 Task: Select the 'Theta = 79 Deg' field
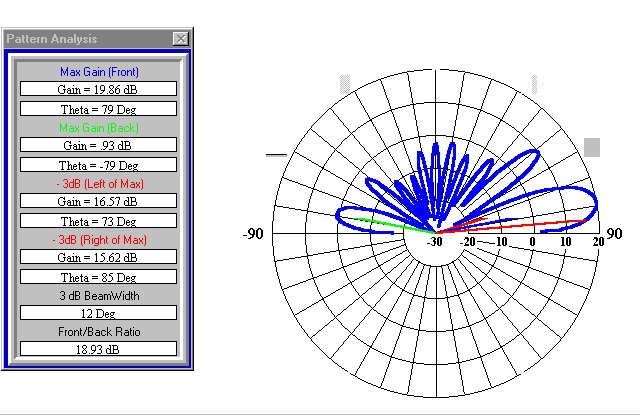[99, 109]
